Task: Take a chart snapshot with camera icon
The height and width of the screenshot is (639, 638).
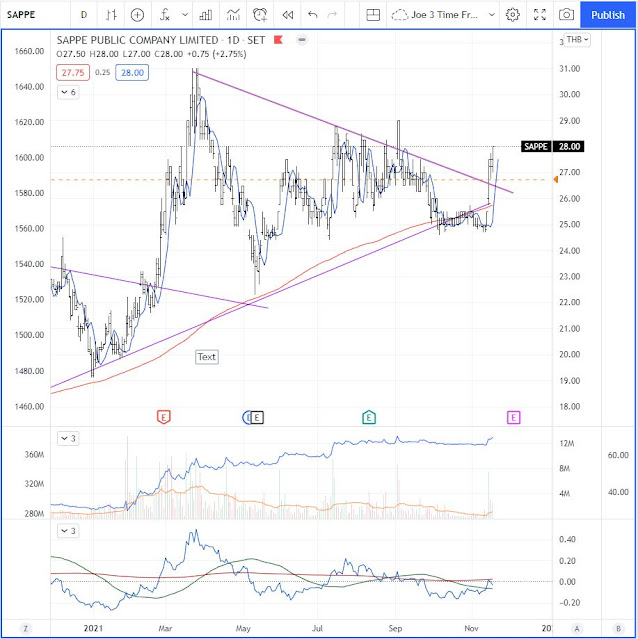Action: (566, 15)
